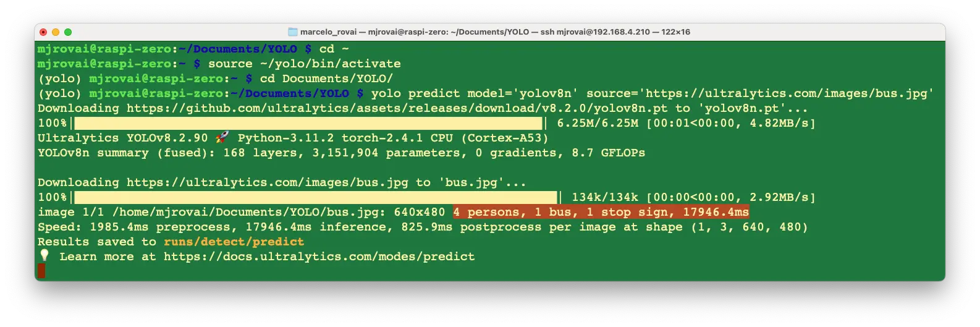Click the YOLOv8n summary (fused) line
The height and width of the screenshot is (327, 980).
(341, 153)
